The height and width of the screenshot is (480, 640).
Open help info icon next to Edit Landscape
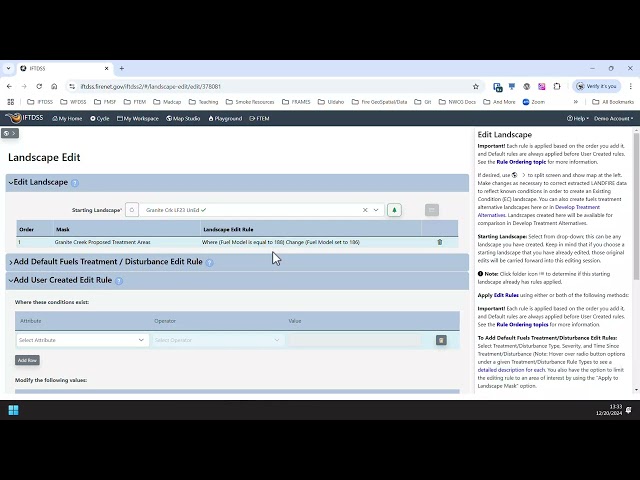(75, 183)
